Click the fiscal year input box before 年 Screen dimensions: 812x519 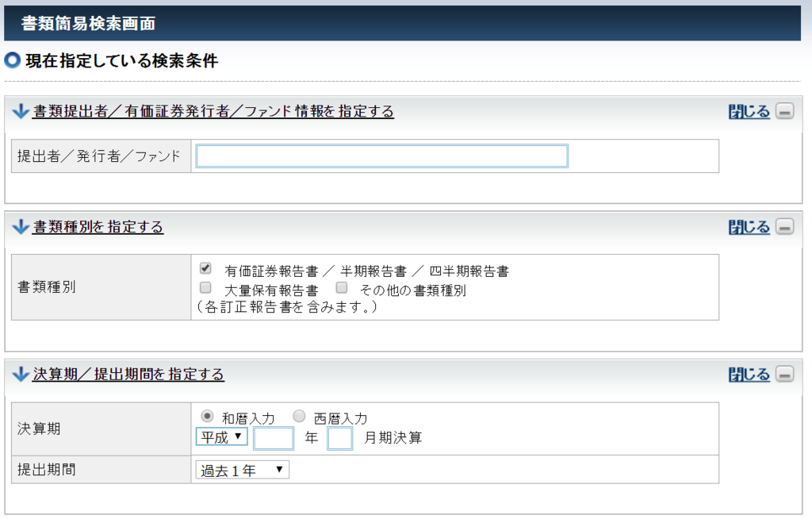coord(274,438)
